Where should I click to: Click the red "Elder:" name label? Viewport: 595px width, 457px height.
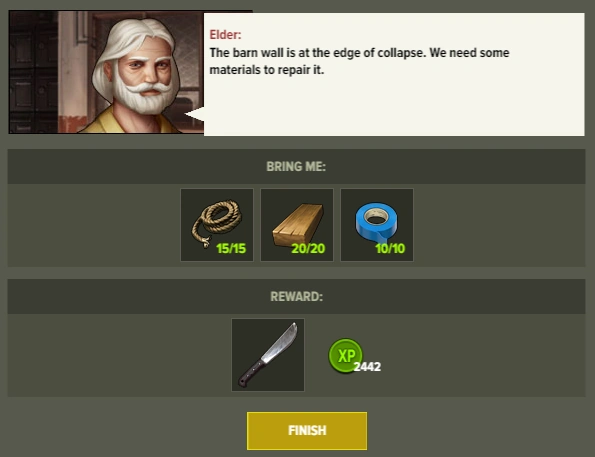pos(225,35)
